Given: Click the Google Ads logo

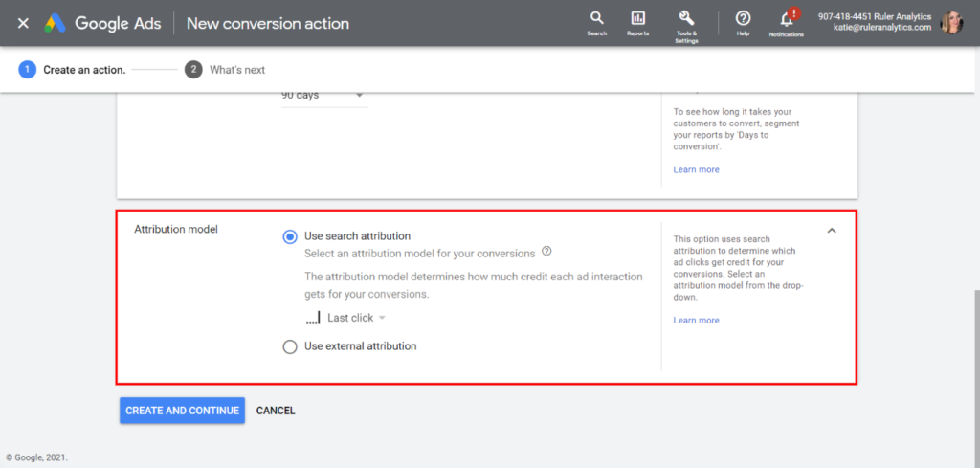Looking at the screenshot, I should (x=55, y=23).
